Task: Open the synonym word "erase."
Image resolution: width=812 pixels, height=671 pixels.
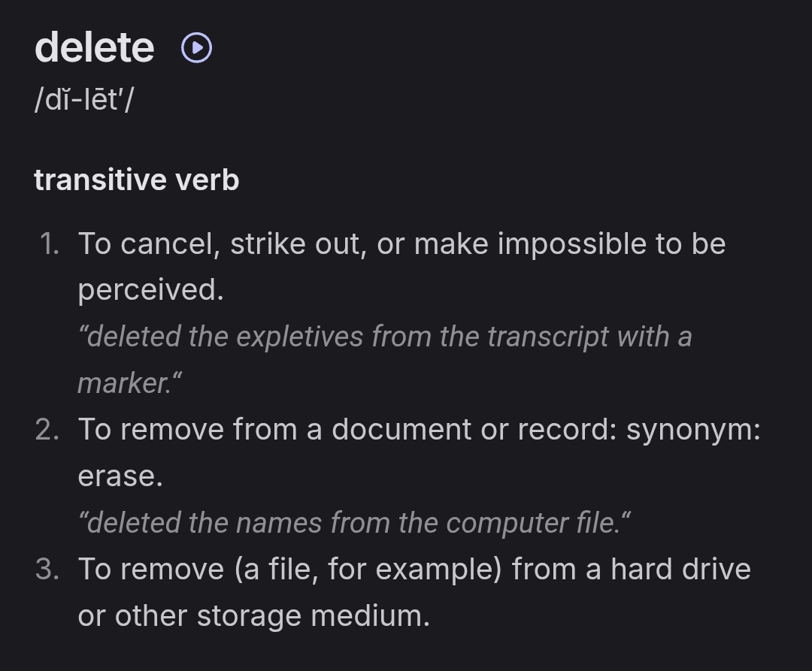Action: pyautogui.click(x=120, y=476)
